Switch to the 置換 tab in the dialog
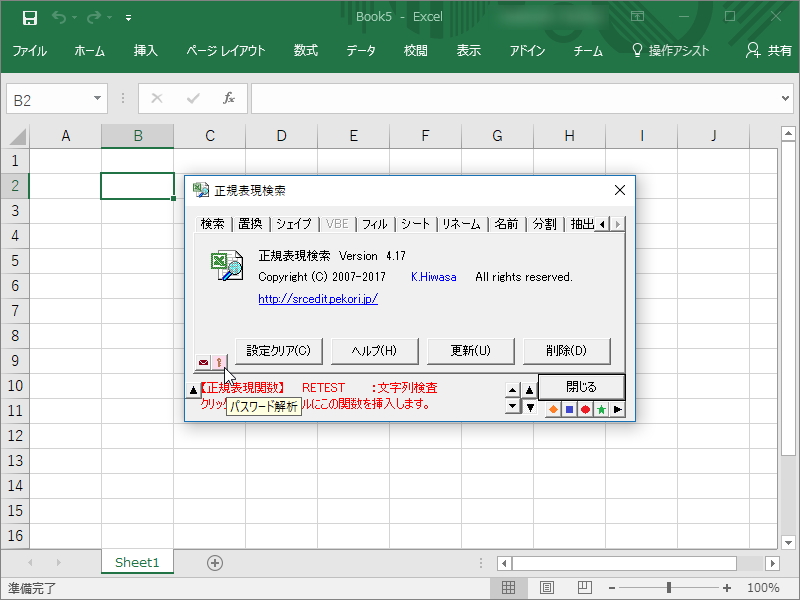 [250, 224]
